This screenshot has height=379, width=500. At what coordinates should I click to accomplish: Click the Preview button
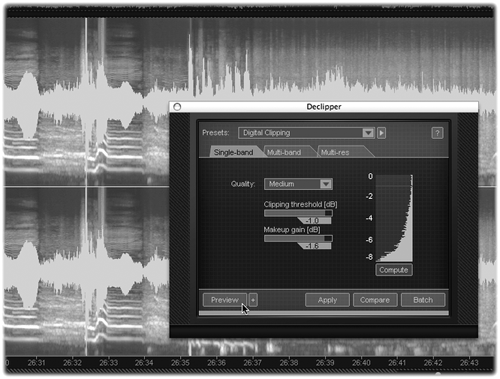224,300
